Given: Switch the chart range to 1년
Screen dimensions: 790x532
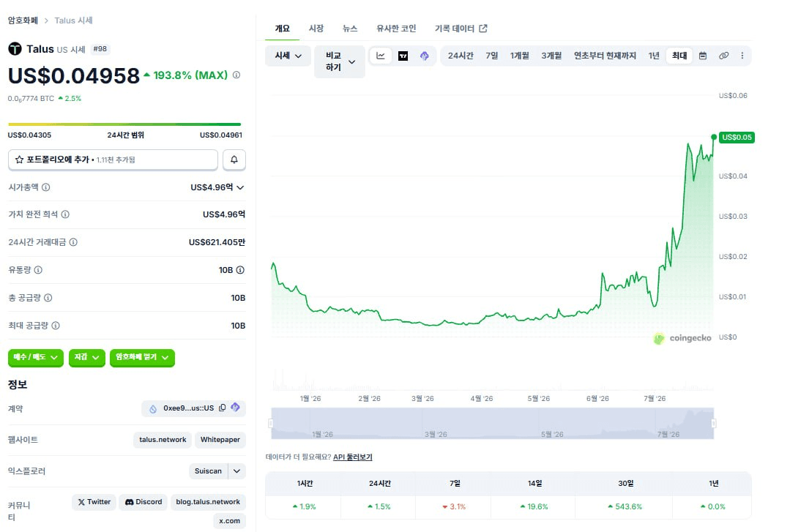Looking at the screenshot, I should [654, 56].
